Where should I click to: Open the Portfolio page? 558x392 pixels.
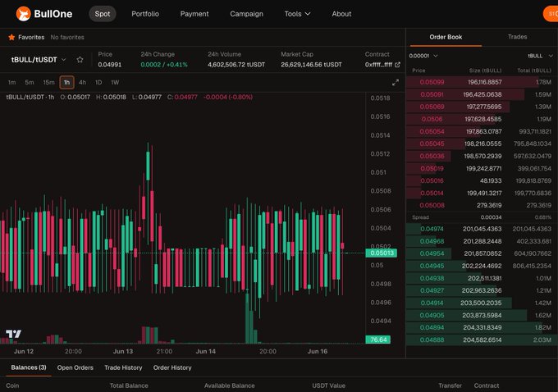pyautogui.click(x=145, y=14)
